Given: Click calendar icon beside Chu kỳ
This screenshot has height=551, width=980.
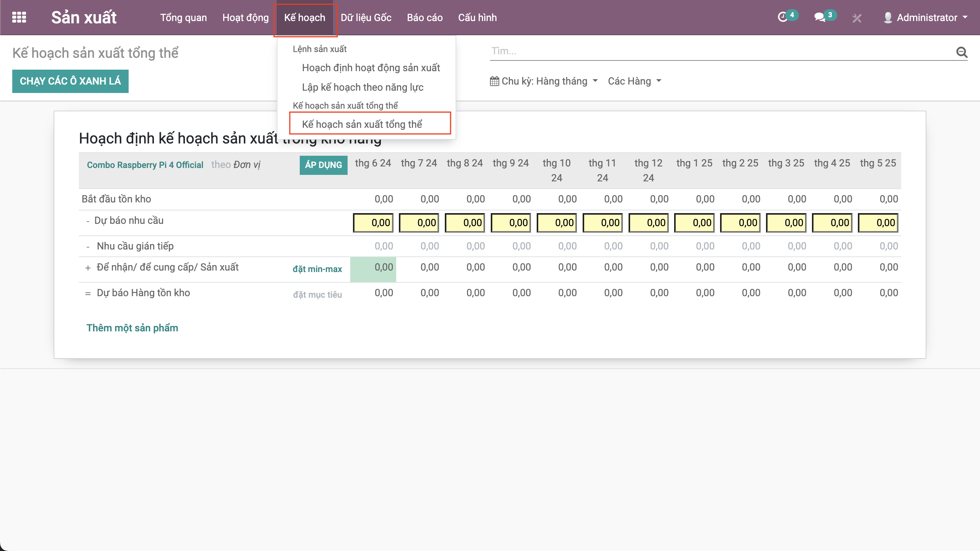Looking at the screenshot, I should pos(494,81).
